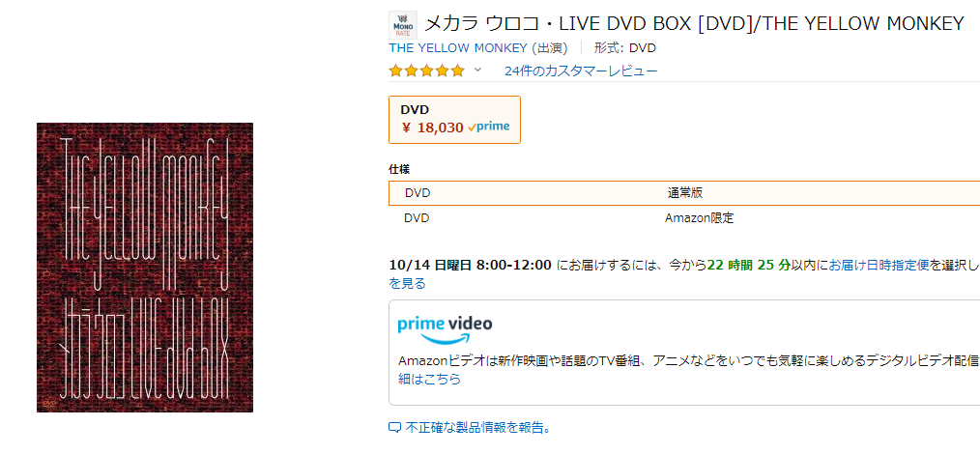Image resolution: width=980 pixels, height=454 pixels.
Task: Click the を見る link under delivery info
Action: coord(407,283)
